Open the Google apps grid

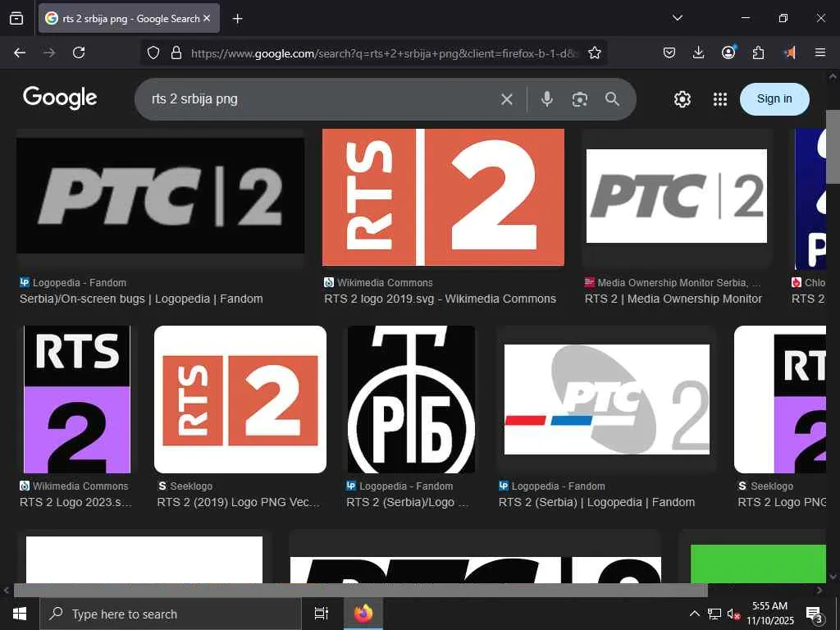coord(720,99)
